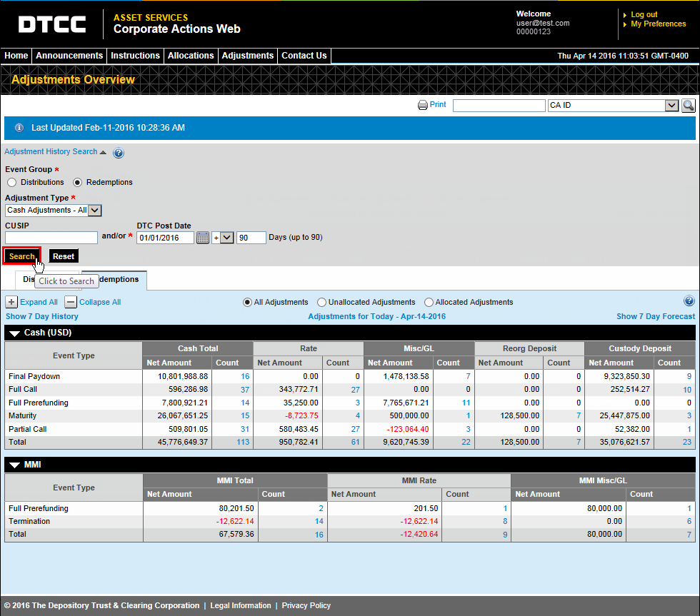This screenshot has width=700, height=616.
Task: Click the CUSIP input field
Action: [x=51, y=238]
